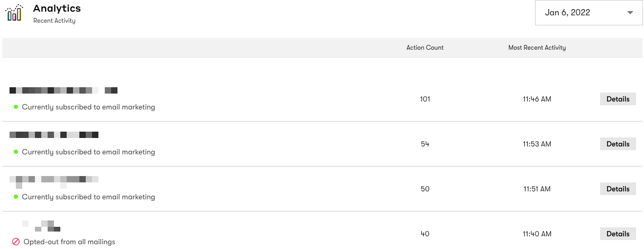Click the red opted-out prohibition icon
644x249 pixels.
pyautogui.click(x=16, y=242)
